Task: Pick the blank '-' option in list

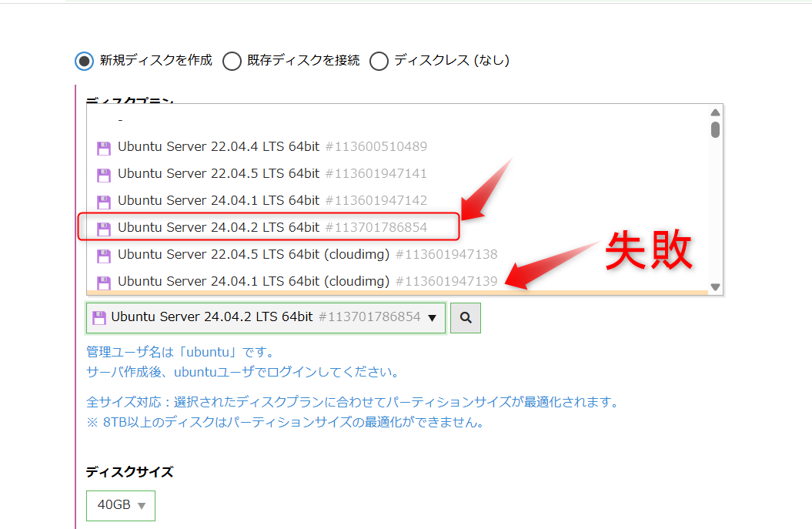Action: point(121,120)
